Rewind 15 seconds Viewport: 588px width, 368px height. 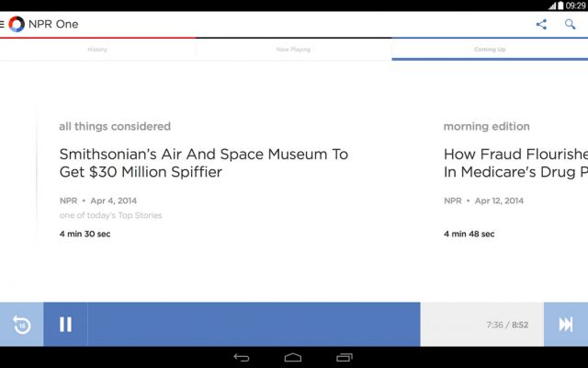[x=22, y=325]
